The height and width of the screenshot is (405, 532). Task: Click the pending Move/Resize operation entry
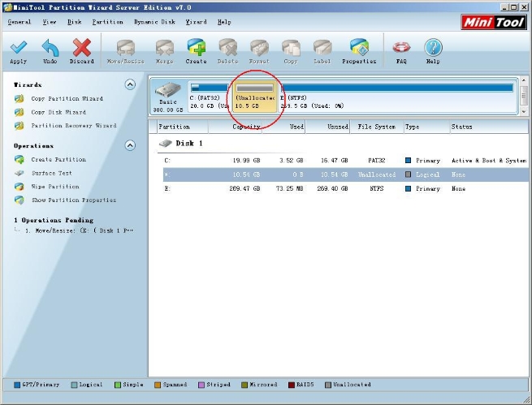(x=79, y=231)
